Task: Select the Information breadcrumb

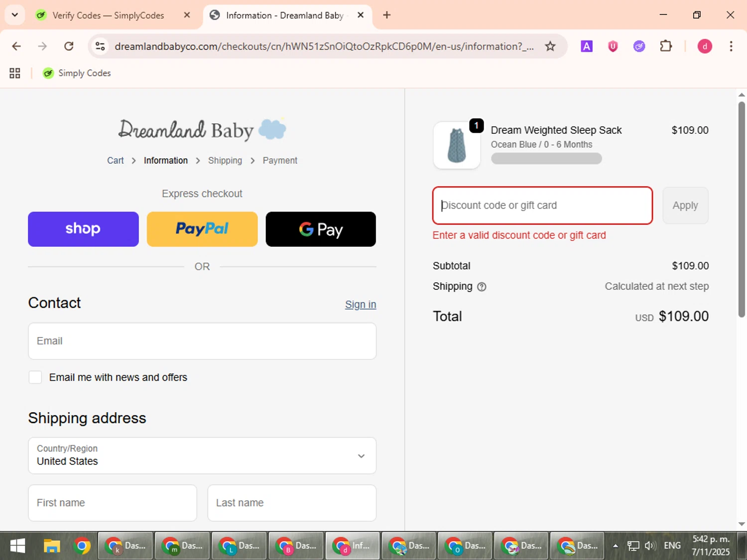Action: tap(166, 160)
